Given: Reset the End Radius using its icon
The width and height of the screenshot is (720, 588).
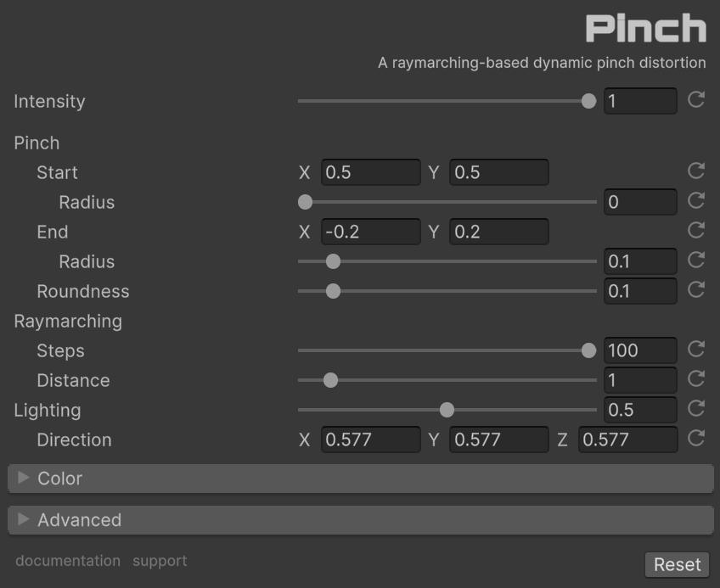Looking at the screenshot, I should click(x=696, y=260).
